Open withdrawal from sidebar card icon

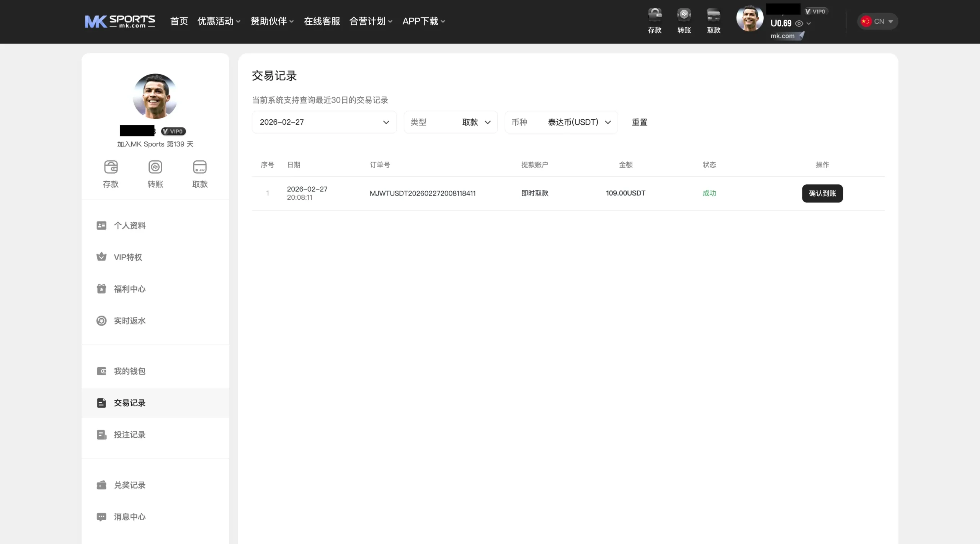(200, 168)
